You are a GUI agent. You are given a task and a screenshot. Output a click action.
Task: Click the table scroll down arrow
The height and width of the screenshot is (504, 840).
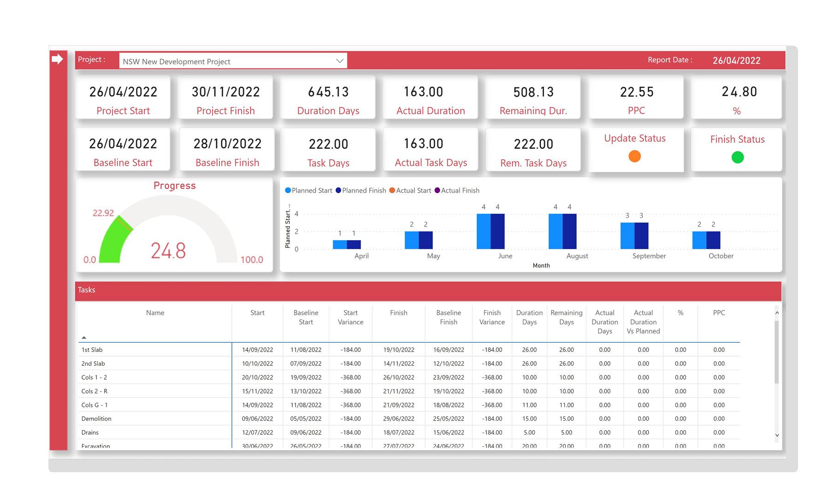tap(777, 435)
